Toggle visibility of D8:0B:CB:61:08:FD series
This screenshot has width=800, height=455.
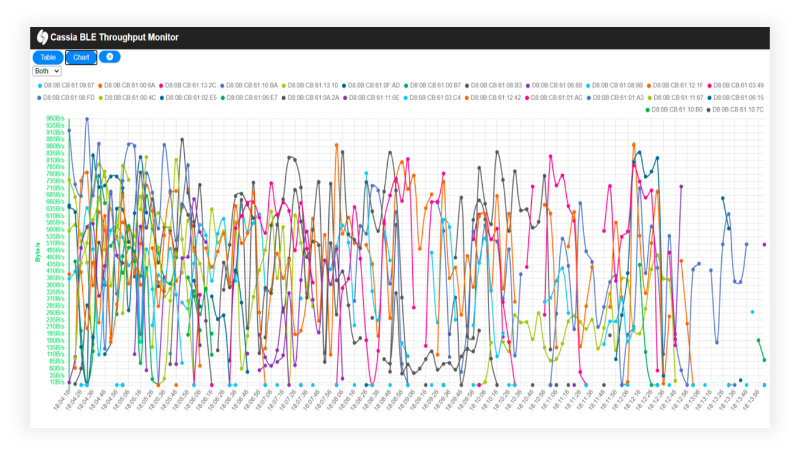pos(69,98)
